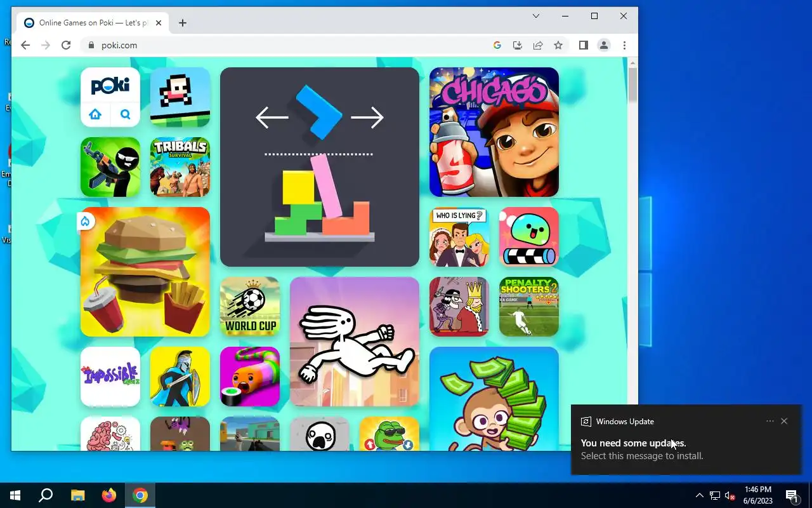Show hidden system tray icons
Image resolution: width=812 pixels, height=508 pixels.
coord(699,495)
